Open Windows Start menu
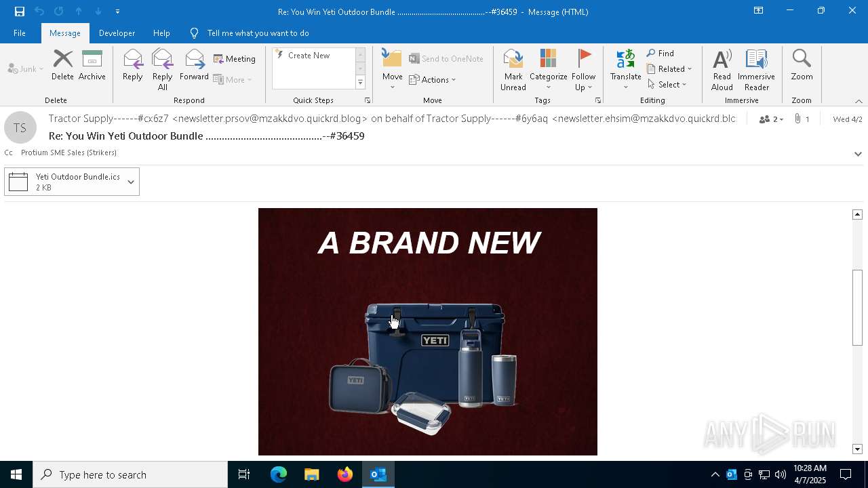 16,474
